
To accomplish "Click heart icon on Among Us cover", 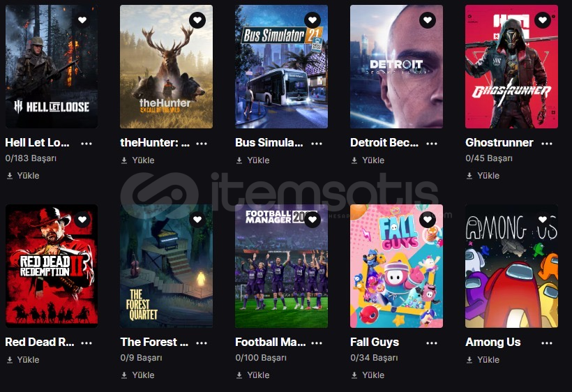I will (x=543, y=220).
